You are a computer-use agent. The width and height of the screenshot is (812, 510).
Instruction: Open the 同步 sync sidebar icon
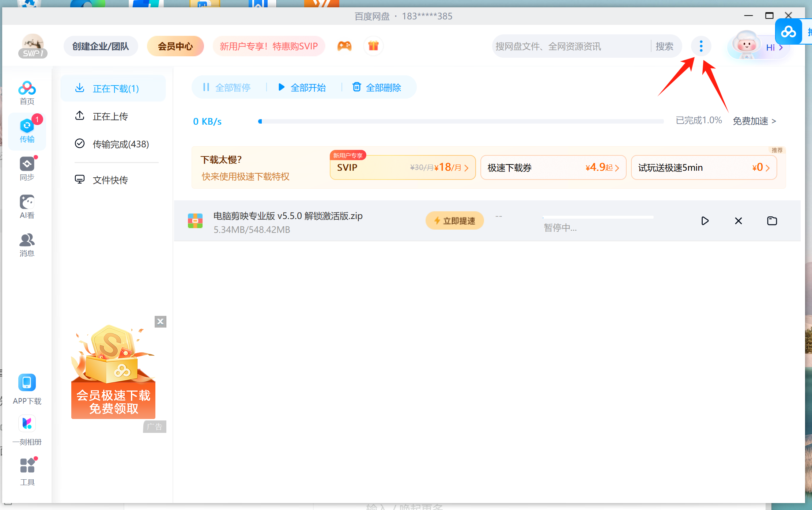(27, 169)
